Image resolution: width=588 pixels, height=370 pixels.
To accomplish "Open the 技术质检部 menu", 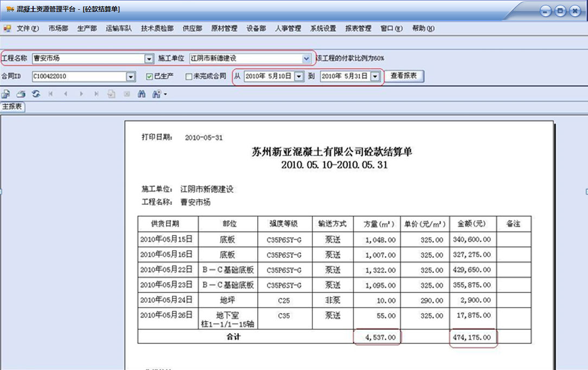I will click(x=157, y=28).
